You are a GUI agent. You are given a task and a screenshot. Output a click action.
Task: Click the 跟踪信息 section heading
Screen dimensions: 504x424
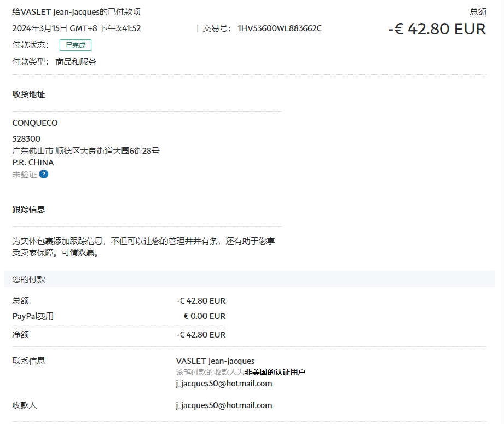point(28,210)
